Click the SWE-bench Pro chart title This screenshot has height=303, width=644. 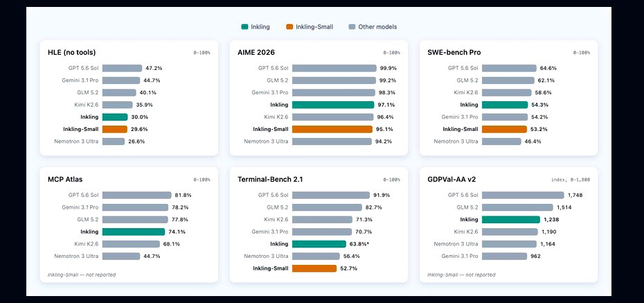(x=454, y=52)
